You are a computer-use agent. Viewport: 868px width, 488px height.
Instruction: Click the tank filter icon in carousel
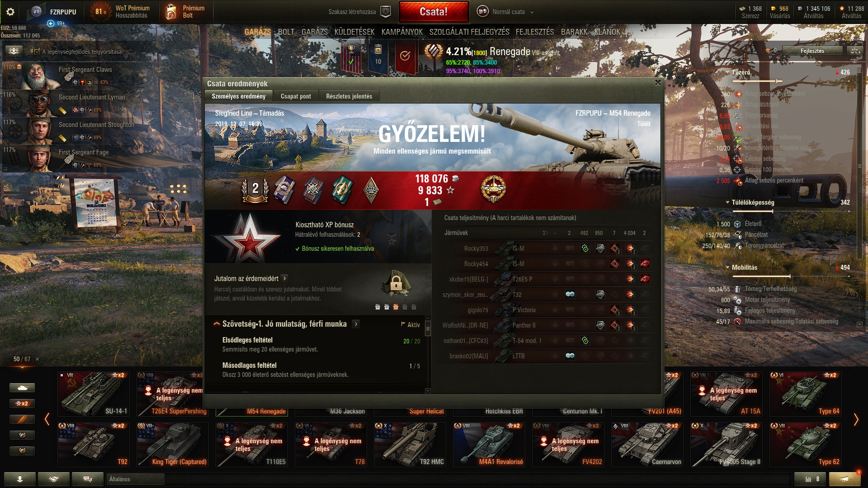(x=22, y=388)
